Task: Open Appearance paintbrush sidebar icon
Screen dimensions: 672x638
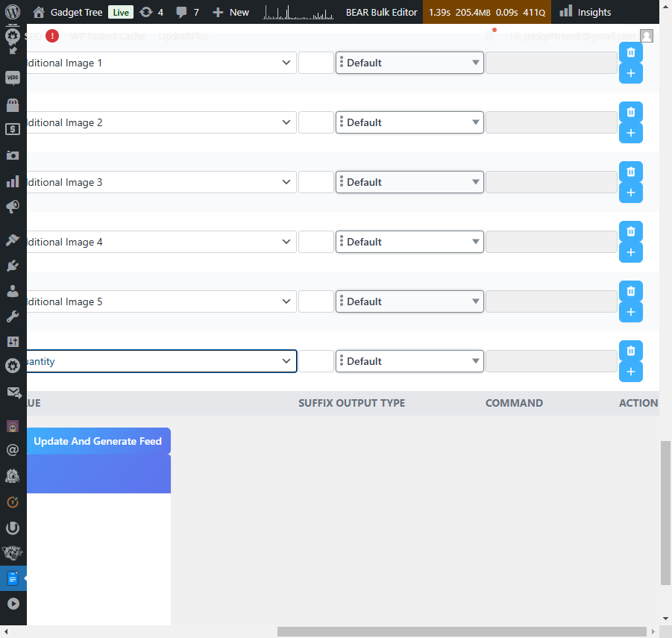Action: coord(13,240)
